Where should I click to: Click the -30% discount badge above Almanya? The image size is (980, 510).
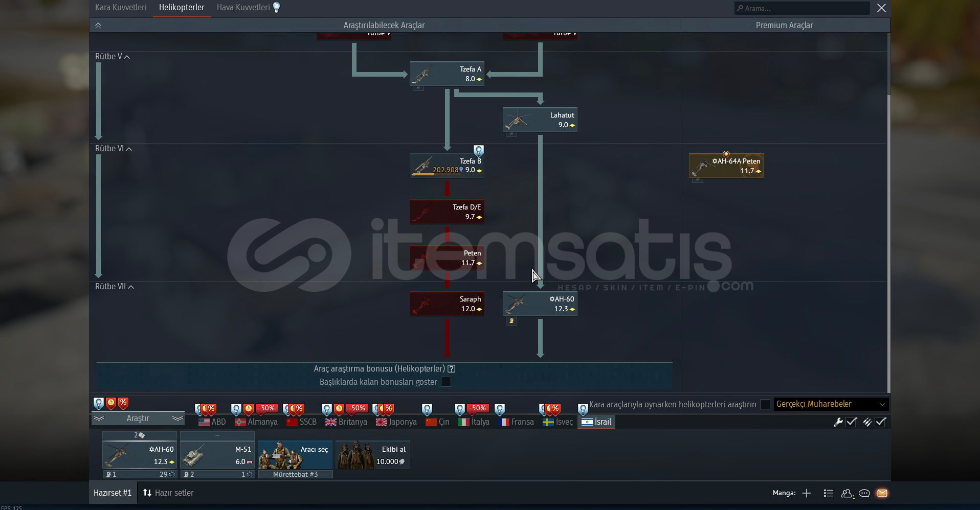tap(266, 408)
